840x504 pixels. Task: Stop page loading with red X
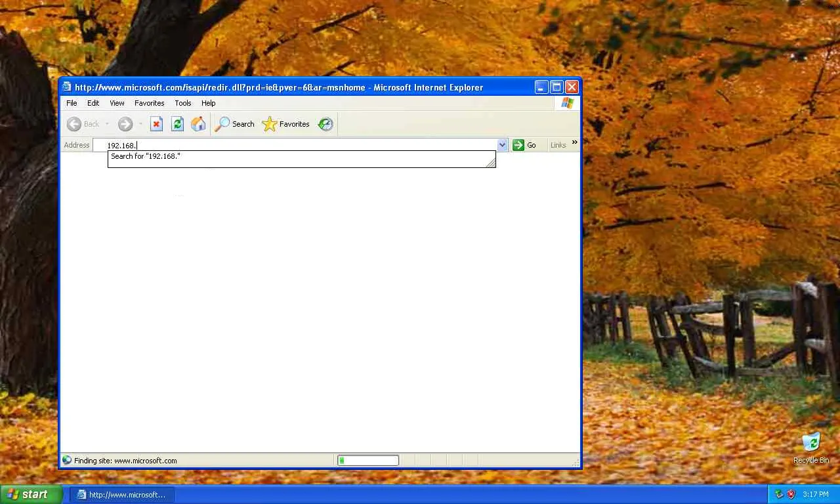coord(156,124)
